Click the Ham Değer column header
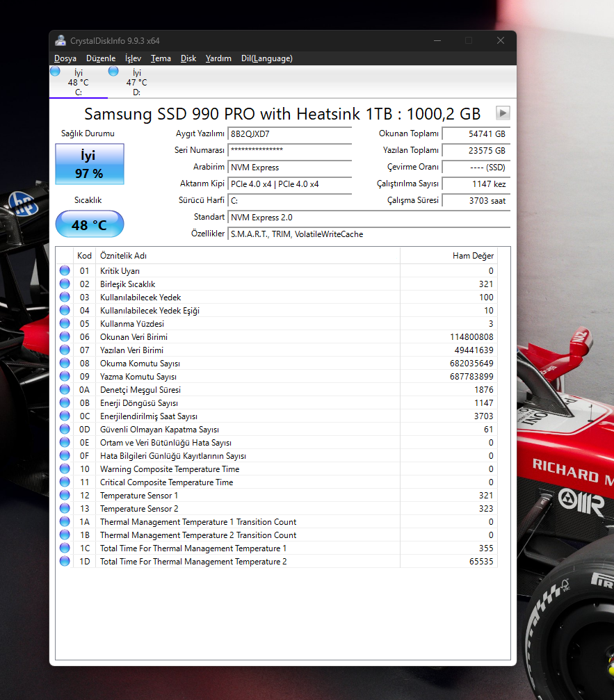The image size is (614, 700). pos(449,256)
